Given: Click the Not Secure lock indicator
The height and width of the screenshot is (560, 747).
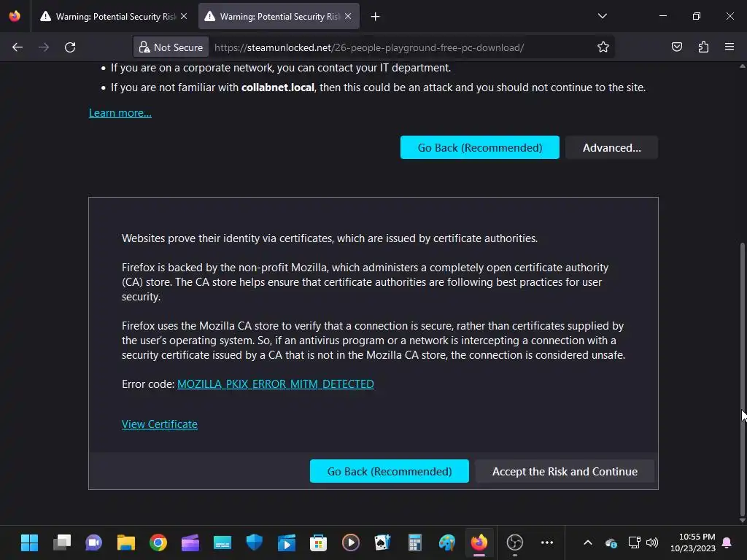Looking at the screenshot, I should pos(171,47).
